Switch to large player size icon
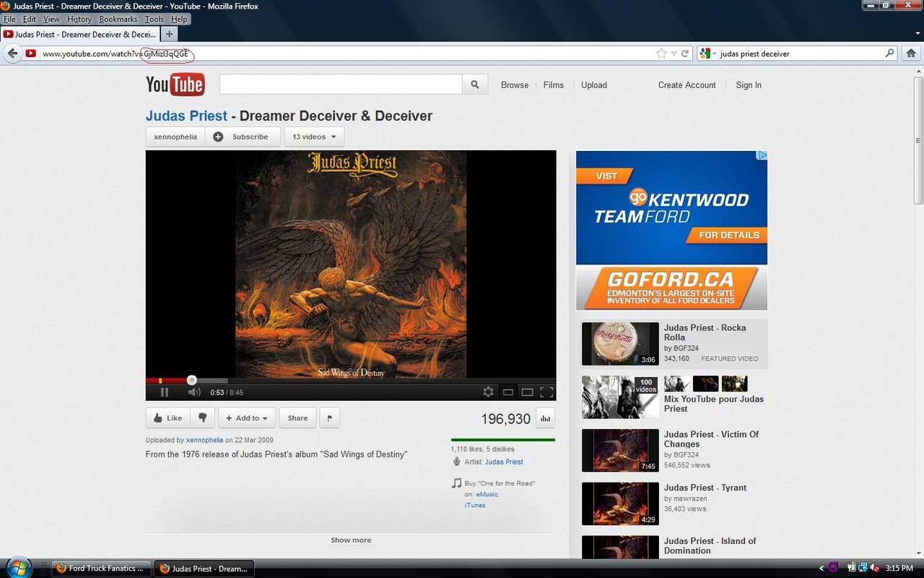 [x=528, y=392]
